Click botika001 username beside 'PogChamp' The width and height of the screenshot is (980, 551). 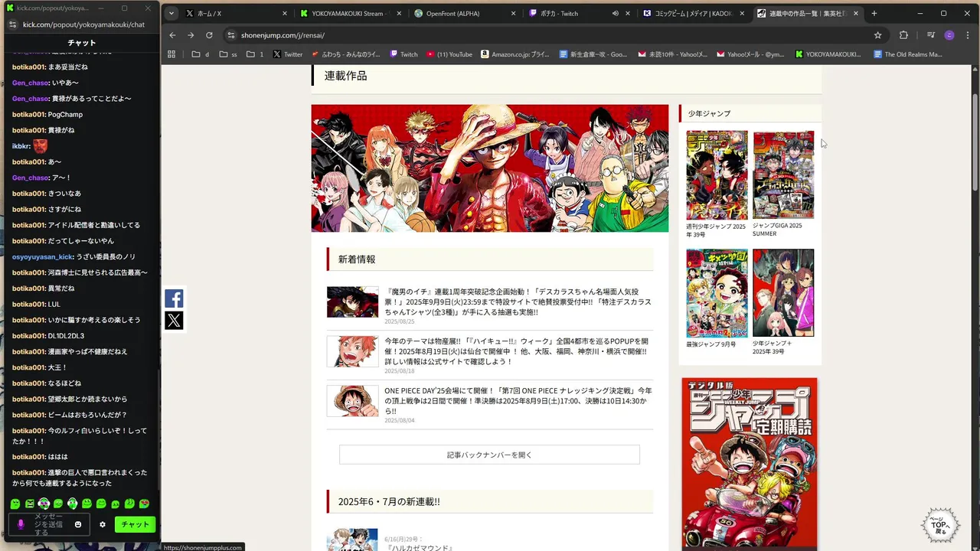tap(28, 114)
